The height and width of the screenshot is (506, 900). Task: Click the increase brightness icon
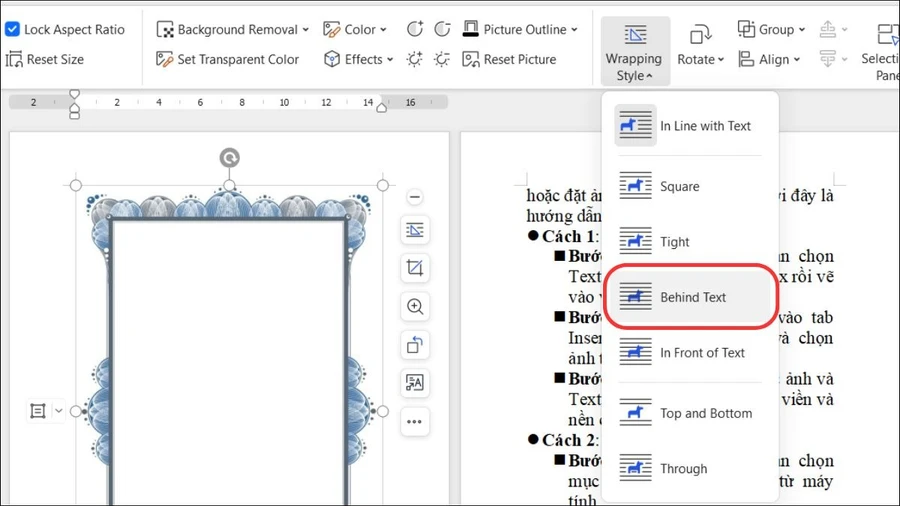[x=414, y=59]
